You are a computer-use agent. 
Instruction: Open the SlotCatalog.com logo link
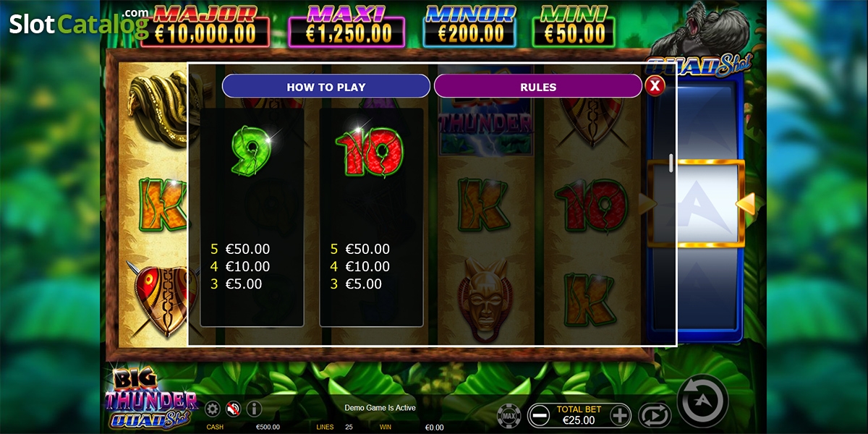(x=78, y=23)
